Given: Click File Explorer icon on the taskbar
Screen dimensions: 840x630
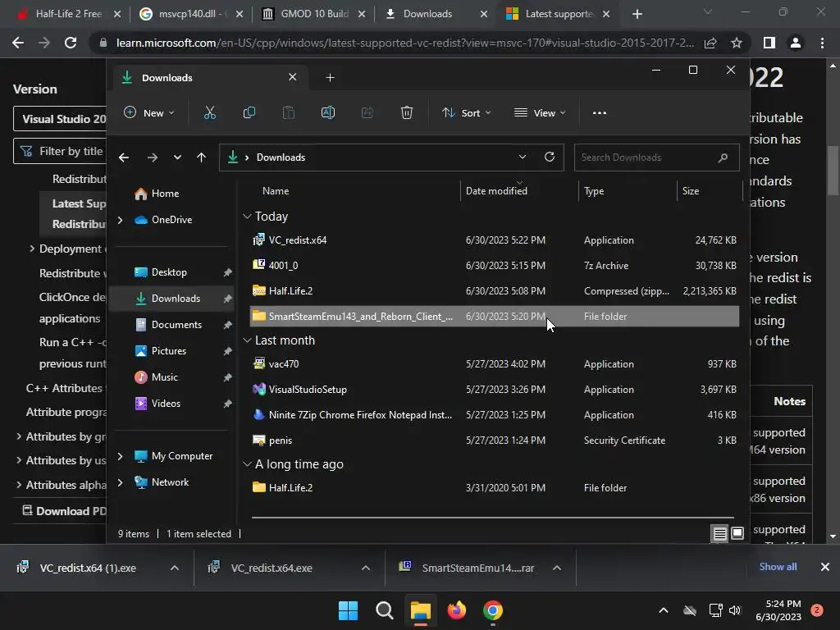Looking at the screenshot, I should click(x=421, y=610).
